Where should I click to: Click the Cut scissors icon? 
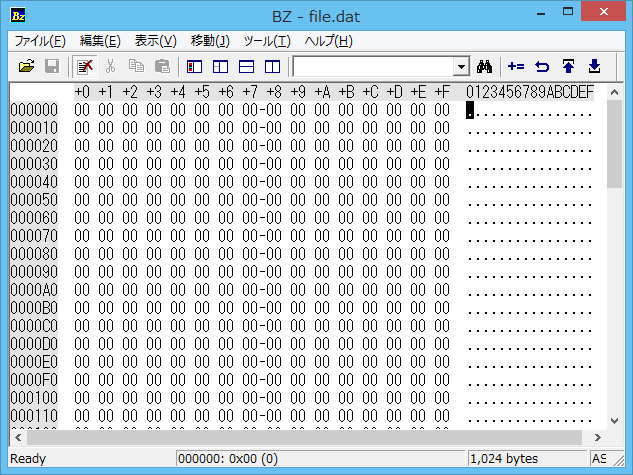(x=111, y=67)
